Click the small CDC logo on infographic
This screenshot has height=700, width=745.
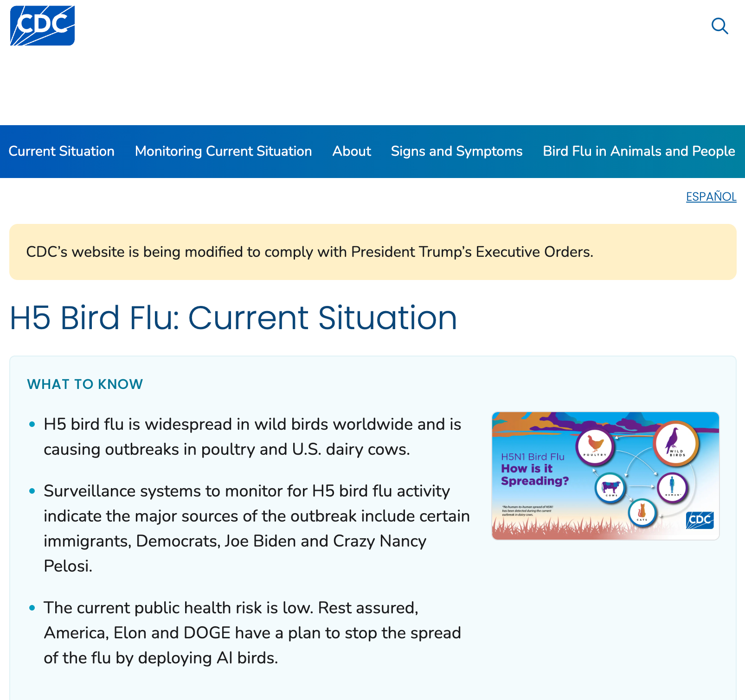point(700,520)
